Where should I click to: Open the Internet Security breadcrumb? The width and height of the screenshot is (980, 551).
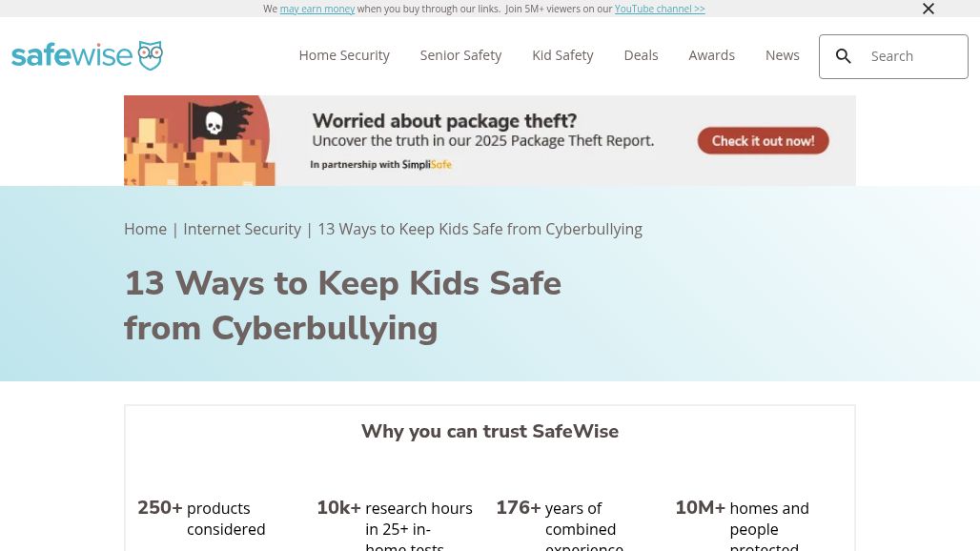242,229
